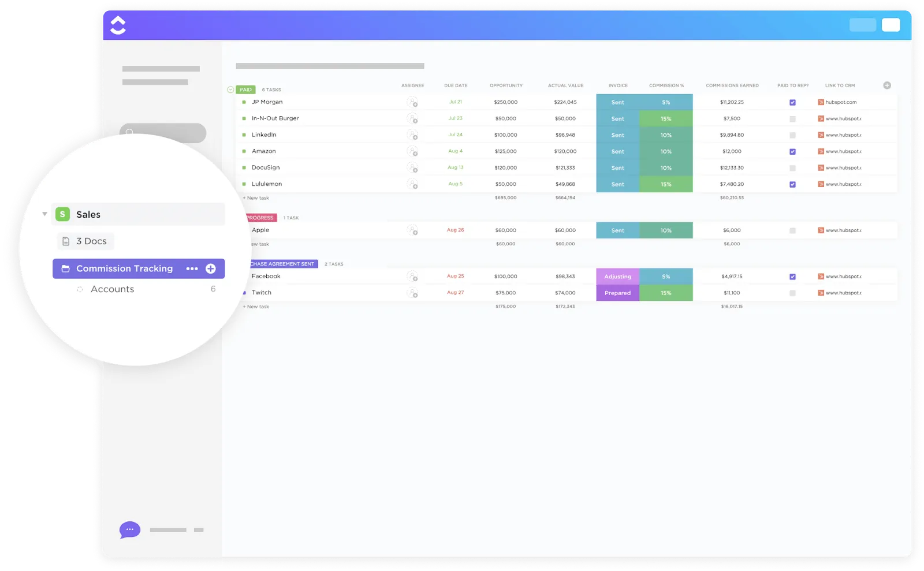Select the Sales space in the sidebar
The image size is (924, 571).
pyautogui.click(x=138, y=214)
